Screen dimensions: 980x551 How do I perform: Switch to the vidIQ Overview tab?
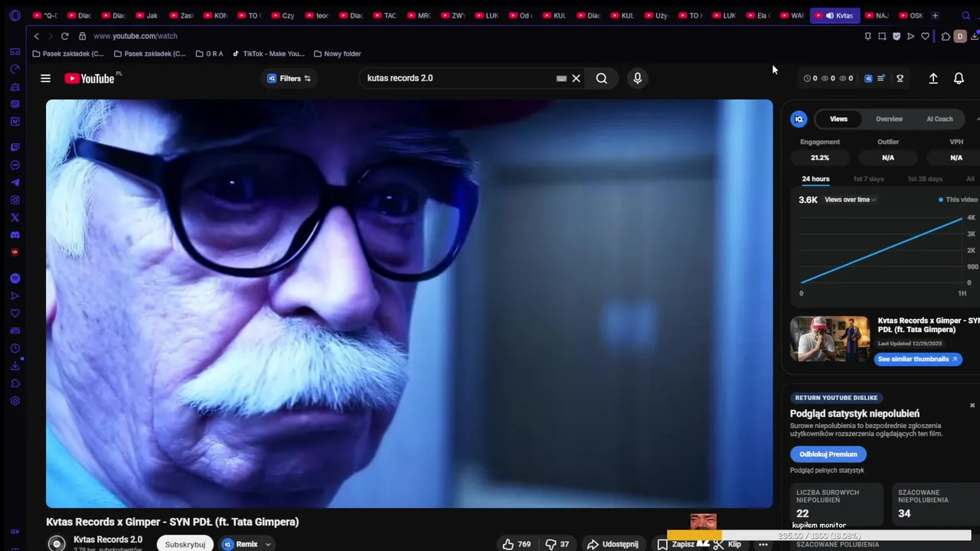[889, 119]
